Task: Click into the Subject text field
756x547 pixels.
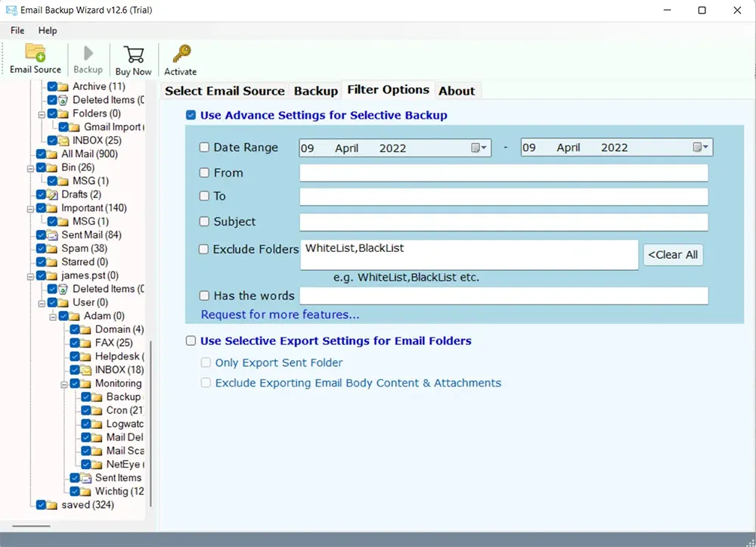Action: (x=503, y=222)
